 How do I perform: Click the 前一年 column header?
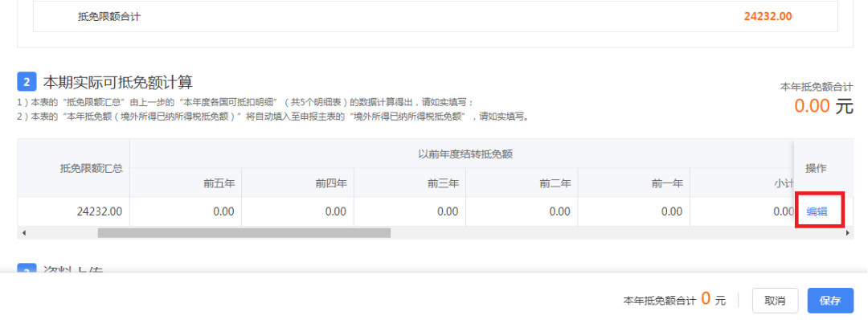(634, 183)
